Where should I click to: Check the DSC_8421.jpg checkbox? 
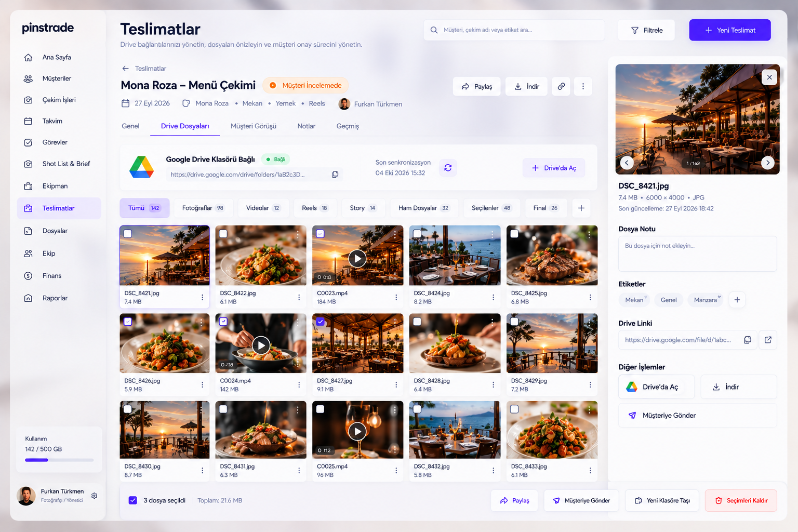click(x=128, y=234)
